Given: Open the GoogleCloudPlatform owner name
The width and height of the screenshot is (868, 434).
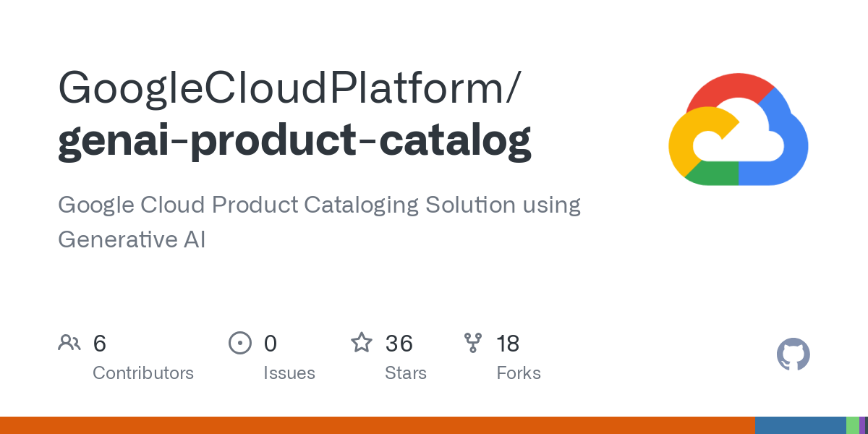Looking at the screenshot, I should 288,88.
